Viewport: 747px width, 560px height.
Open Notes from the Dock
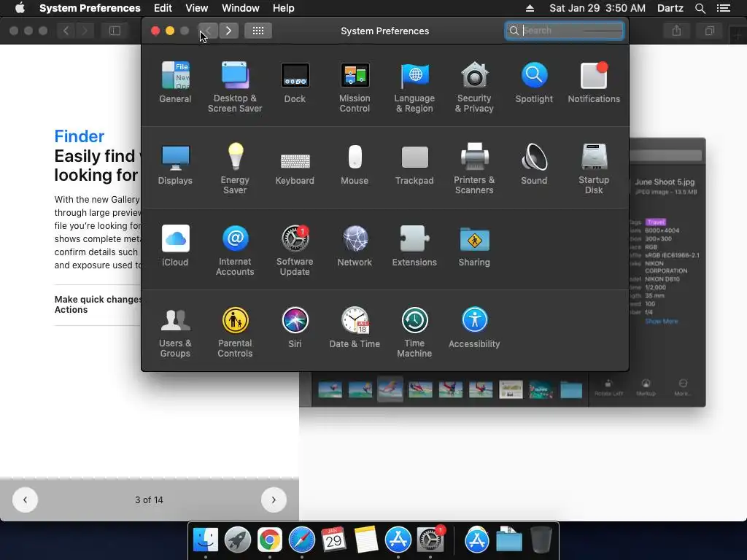pos(366,540)
